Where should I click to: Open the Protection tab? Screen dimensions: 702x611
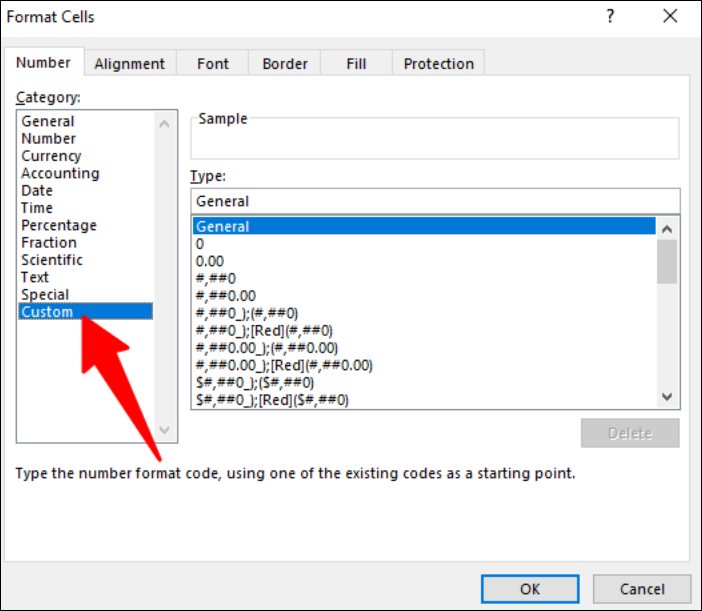[x=438, y=63]
